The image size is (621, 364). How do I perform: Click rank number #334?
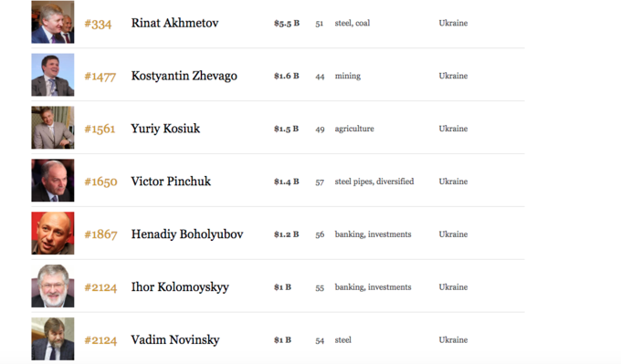point(98,24)
